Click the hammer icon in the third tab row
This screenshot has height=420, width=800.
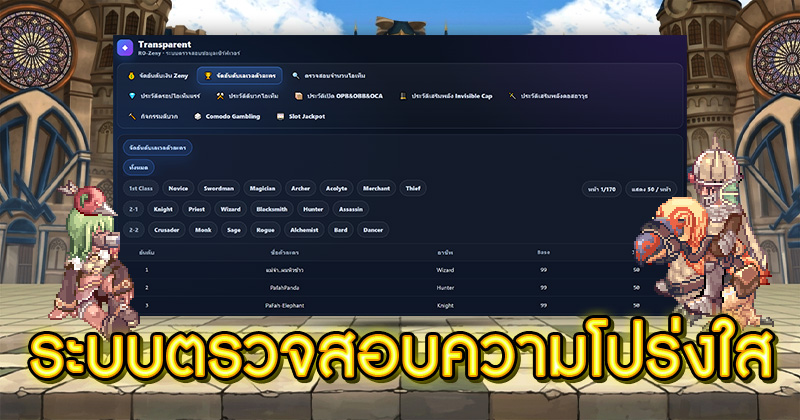pyautogui.click(x=132, y=116)
